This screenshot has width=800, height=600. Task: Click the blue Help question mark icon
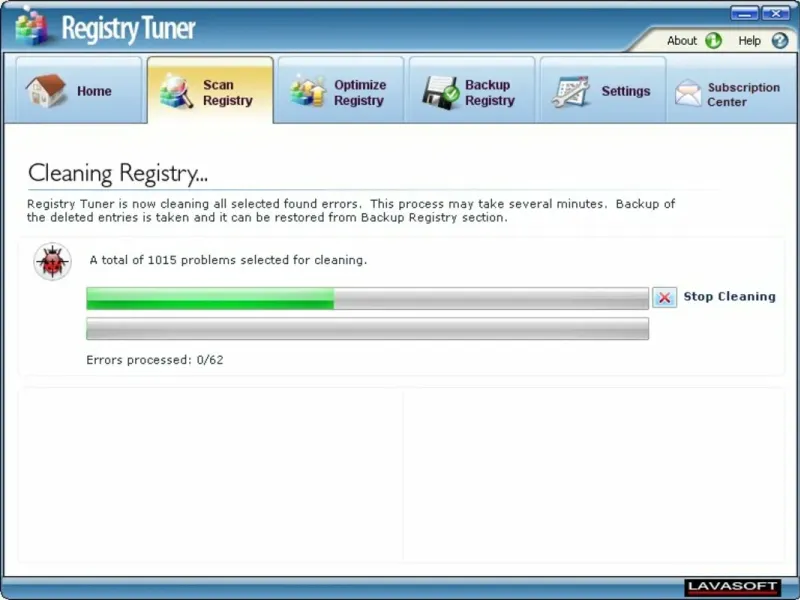[780, 40]
